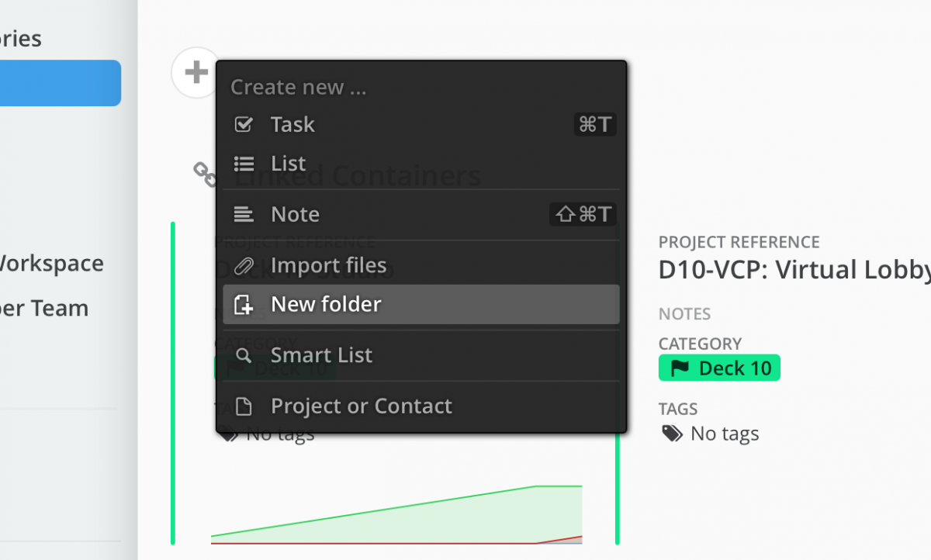
Task: Select Smart List menu entry
Action: [321, 355]
